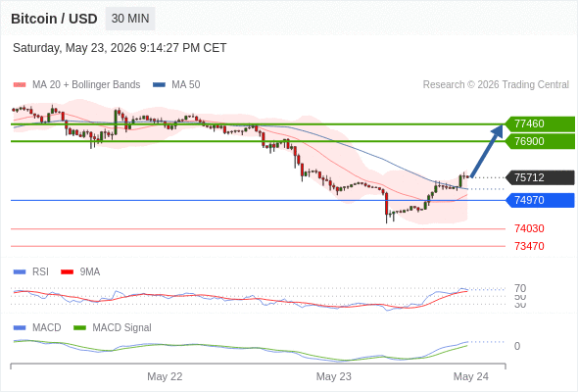This screenshot has height=392, width=578.
Task: Click the May 23 date axis marker
Action: point(334,376)
